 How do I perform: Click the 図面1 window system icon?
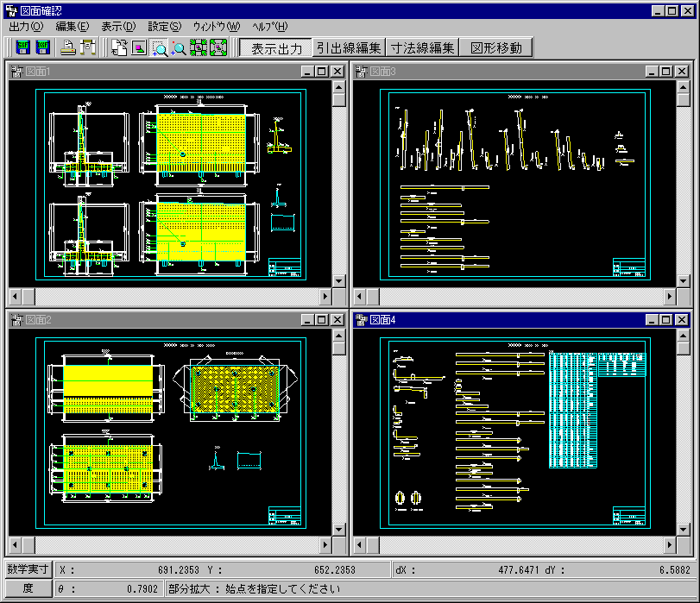pyautogui.click(x=16, y=72)
